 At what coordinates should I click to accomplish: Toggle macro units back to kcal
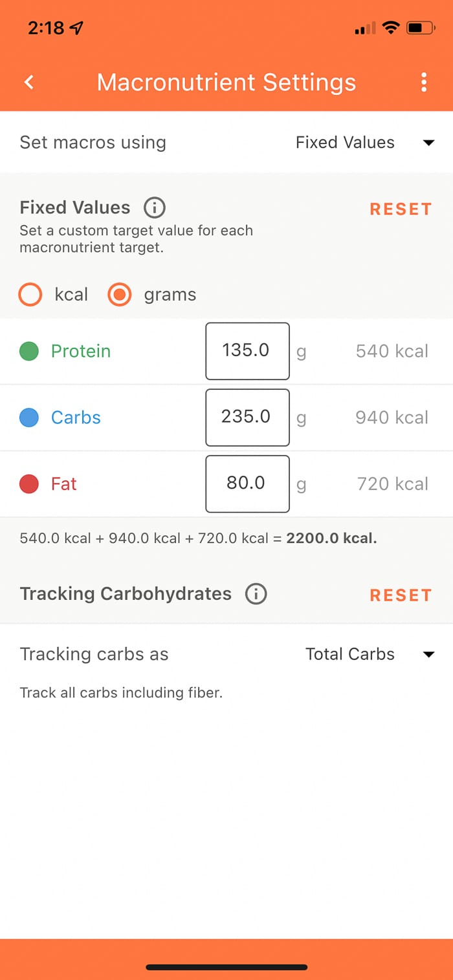[x=30, y=294]
